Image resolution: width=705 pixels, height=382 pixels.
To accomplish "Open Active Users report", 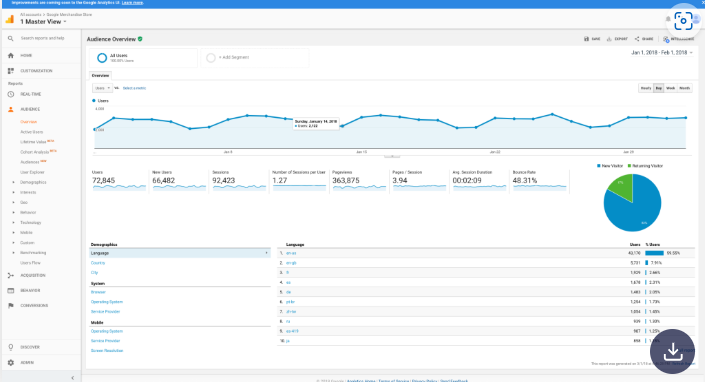I will pos(31,132).
